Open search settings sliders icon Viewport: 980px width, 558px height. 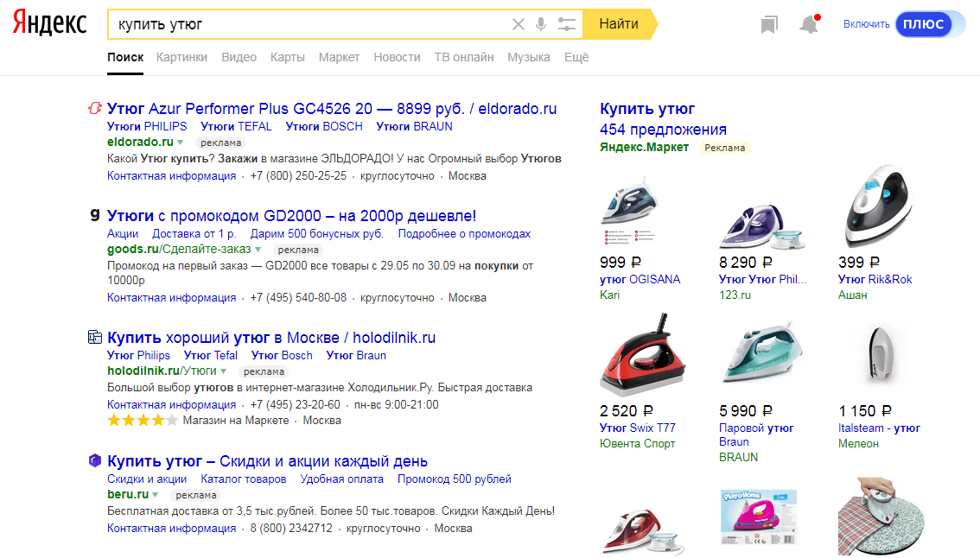tap(567, 24)
